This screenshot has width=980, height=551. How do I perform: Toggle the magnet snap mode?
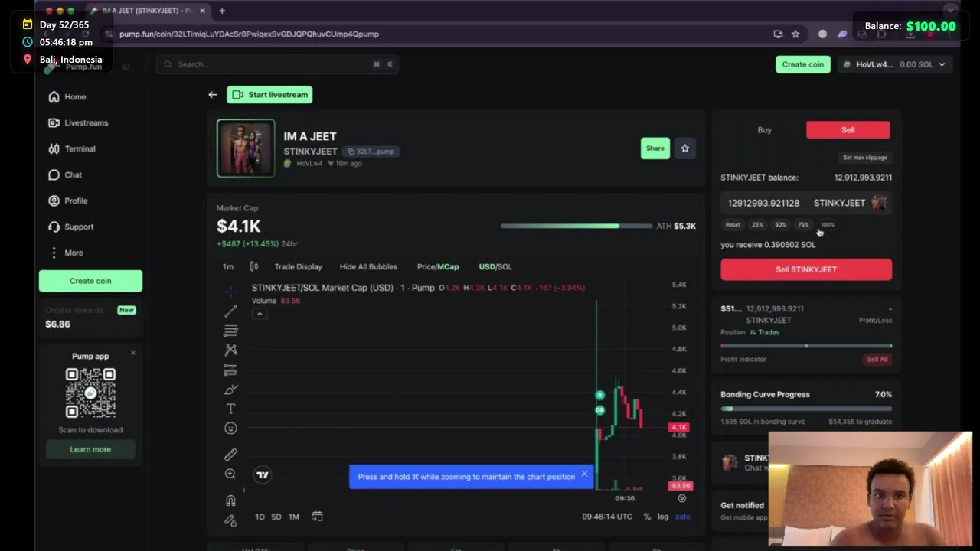[230, 500]
